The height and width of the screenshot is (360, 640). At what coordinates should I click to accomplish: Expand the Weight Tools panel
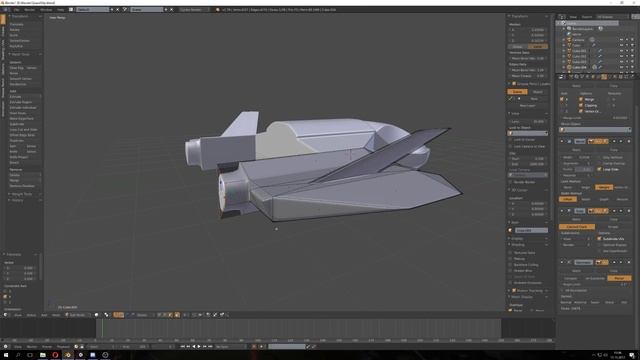coord(24,194)
